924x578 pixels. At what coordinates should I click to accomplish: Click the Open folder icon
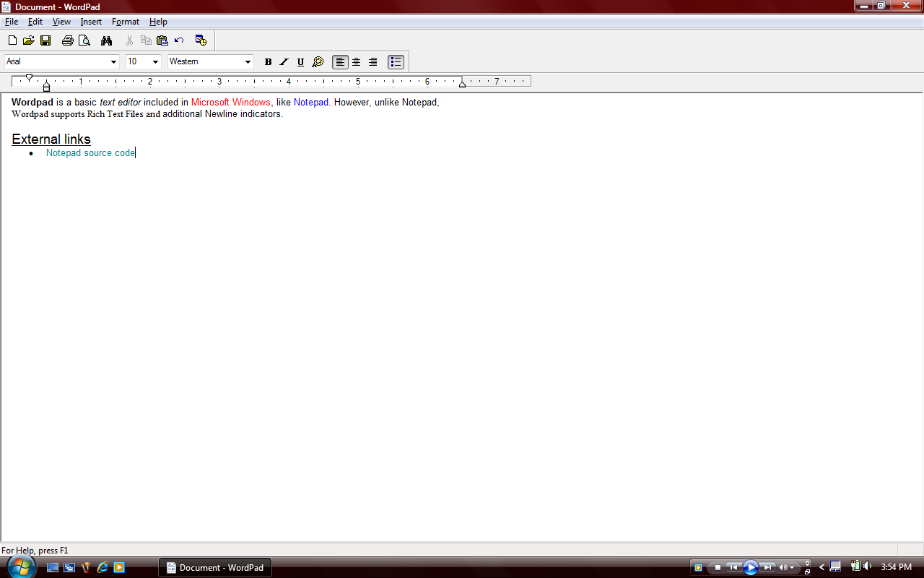(x=29, y=40)
